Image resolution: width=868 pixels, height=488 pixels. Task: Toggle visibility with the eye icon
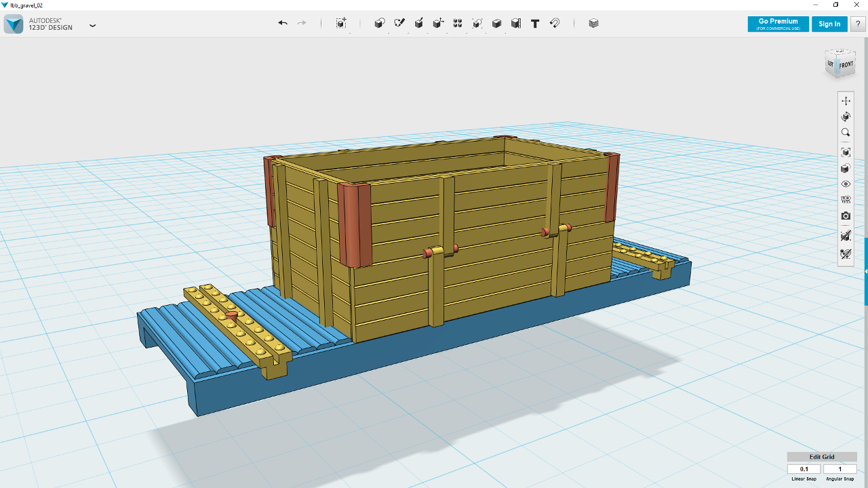click(846, 184)
